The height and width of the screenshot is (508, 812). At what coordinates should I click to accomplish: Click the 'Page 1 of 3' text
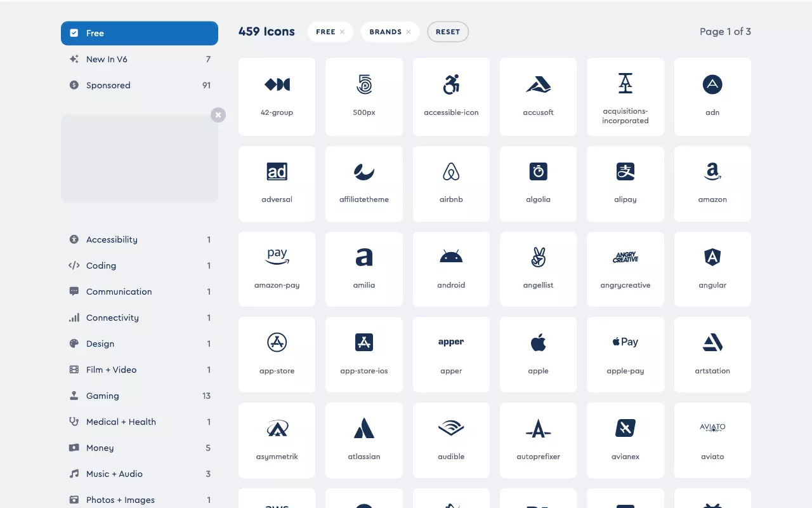tap(725, 32)
